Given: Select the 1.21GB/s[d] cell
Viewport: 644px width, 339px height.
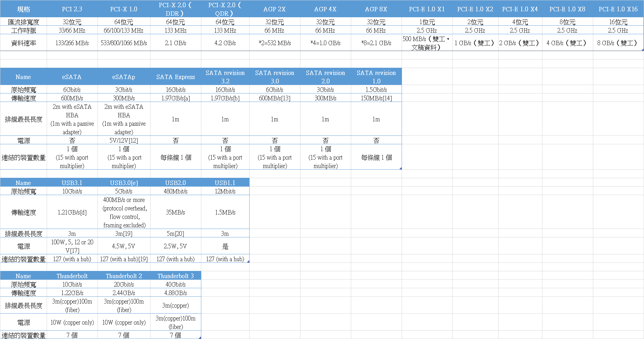Looking at the screenshot, I should tap(72, 212).
